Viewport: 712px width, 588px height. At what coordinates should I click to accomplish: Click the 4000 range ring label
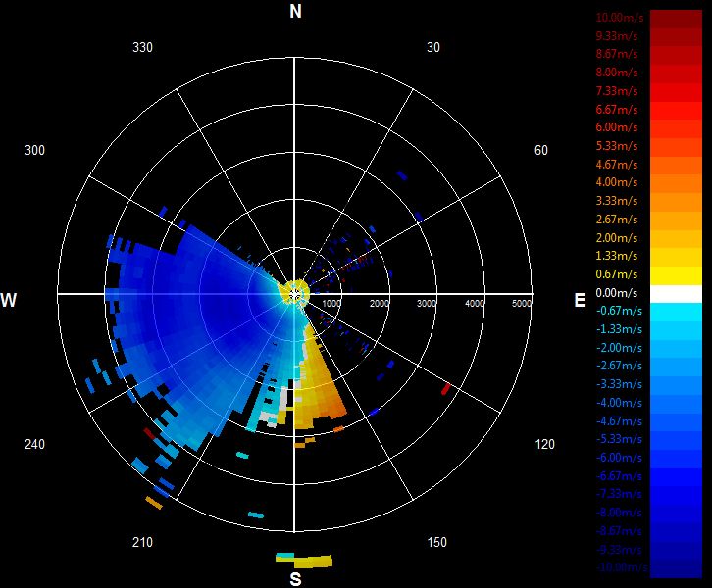[474, 304]
